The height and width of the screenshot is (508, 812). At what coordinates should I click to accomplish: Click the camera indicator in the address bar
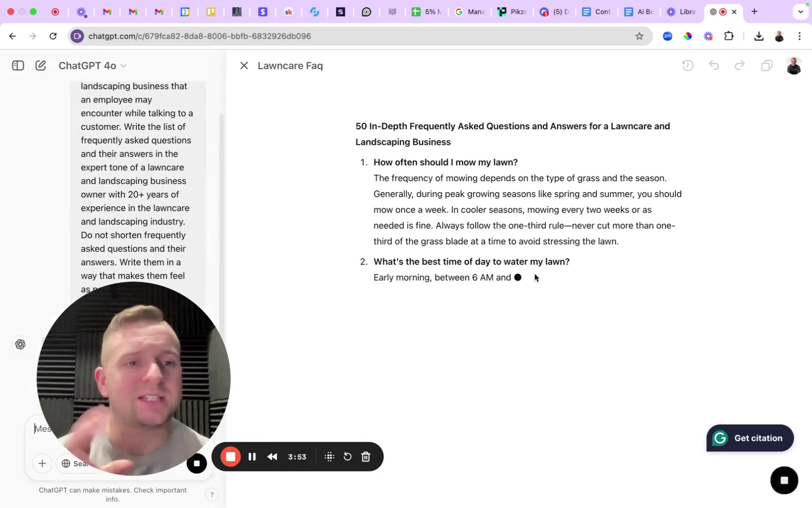pos(78,36)
